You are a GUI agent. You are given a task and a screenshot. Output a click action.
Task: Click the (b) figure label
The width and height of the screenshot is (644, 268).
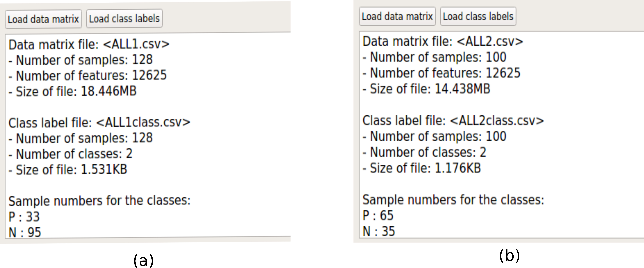[509, 255]
